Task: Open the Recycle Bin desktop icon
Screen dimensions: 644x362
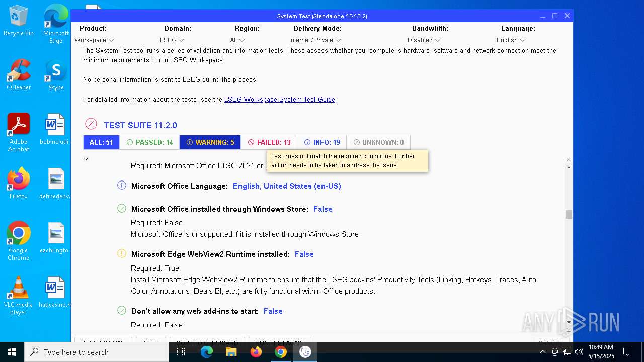Action: (x=19, y=21)
